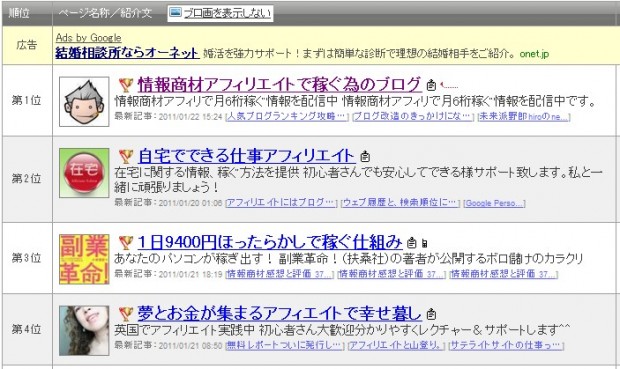This screenshot has height=369, width=620.
Task: Open blog '自宅でできる仕事アフィリエイト'
Action: coord(246,156)
